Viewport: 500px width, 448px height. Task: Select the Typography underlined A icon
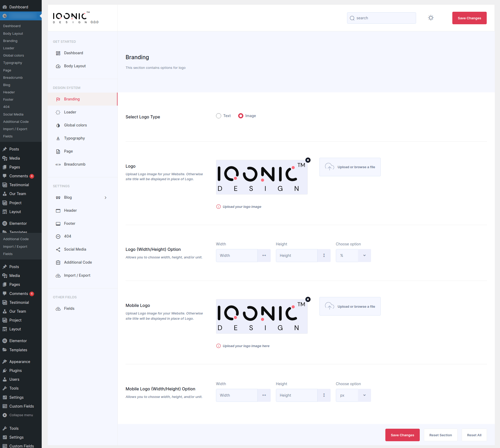[58, 138]
